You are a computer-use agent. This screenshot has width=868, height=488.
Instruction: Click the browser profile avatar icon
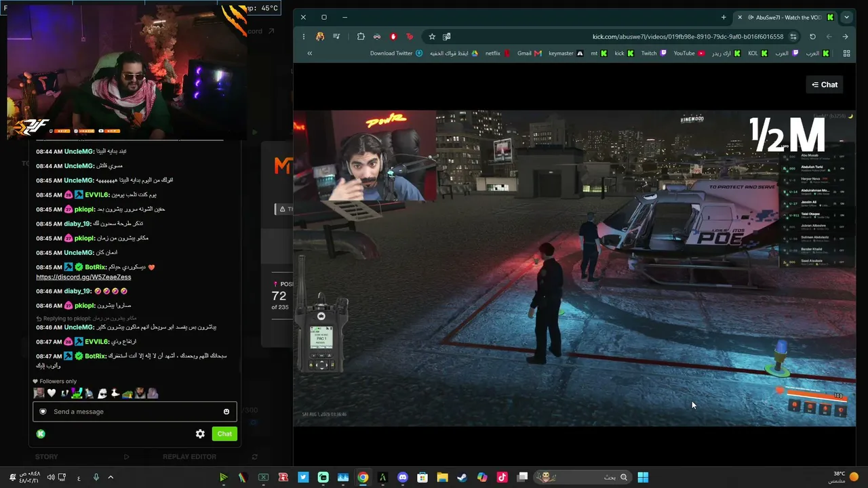pyautogui.click(x=320, y=37)
